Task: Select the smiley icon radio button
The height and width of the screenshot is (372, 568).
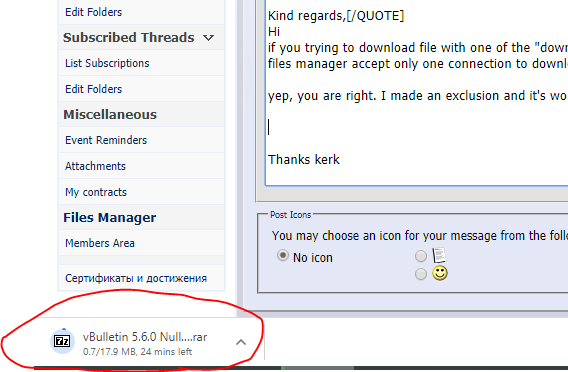Action: pyautogui.click(x=421, y=274)
